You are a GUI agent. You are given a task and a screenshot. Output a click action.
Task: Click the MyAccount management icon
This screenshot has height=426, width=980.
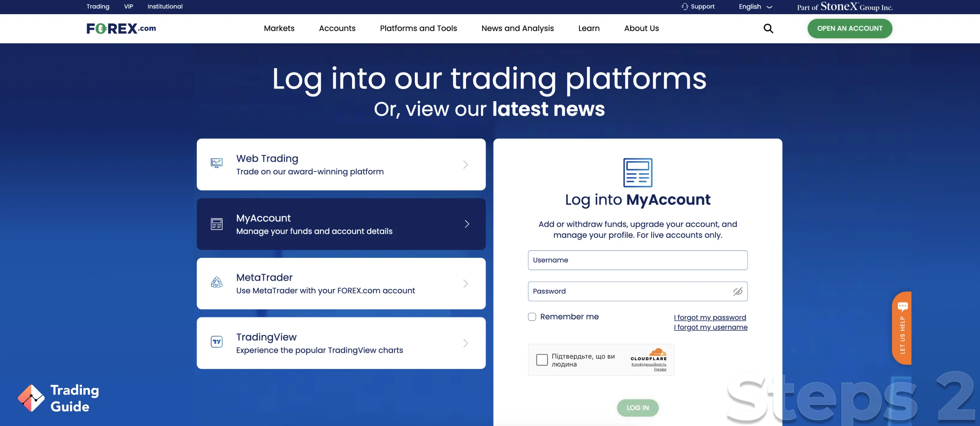pos(217,224)
